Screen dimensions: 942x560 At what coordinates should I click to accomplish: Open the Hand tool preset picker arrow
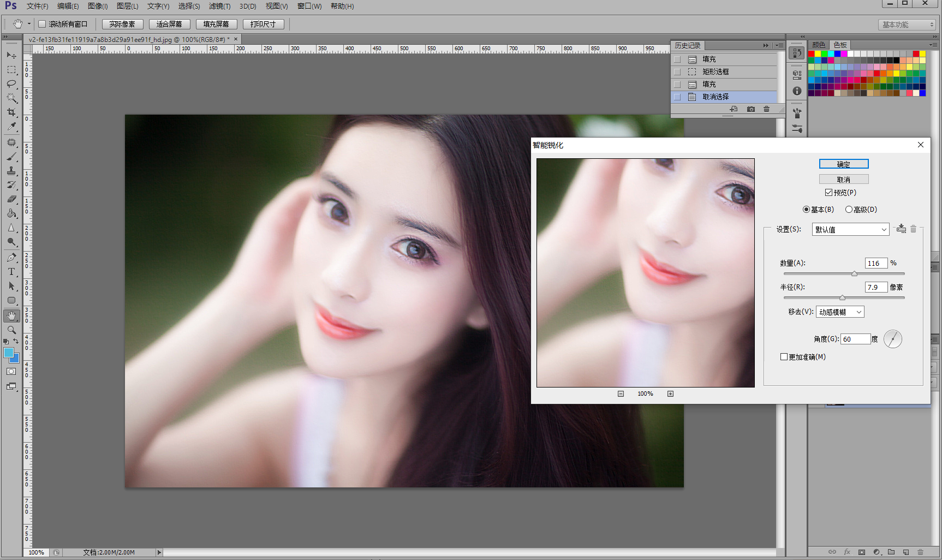[29, 24]
